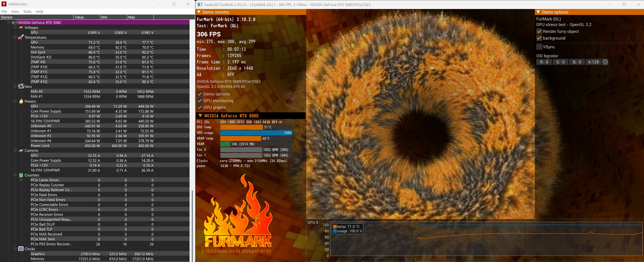Open the File menu in HWMonitor

pyautogui.click(x=4, y=11)
